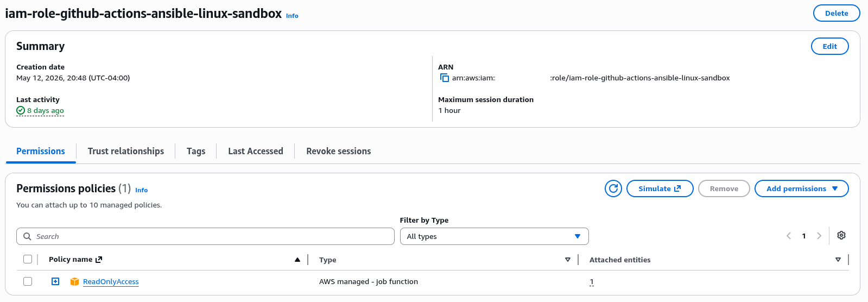The height and width of the screenshot is (302, 868).
Task: Click the ARN text ending in ansible-linux-sandbox
Action: tap(640, 78)
